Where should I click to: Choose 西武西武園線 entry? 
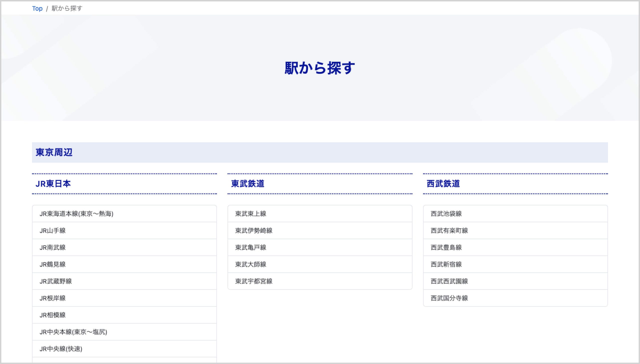pyautogui.click(x=515, y=281)
